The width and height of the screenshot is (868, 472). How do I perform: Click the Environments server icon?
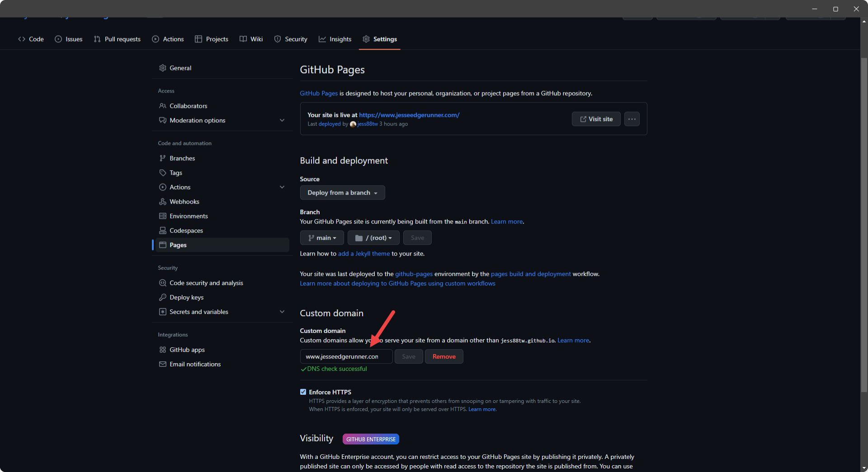tap(163, 216)
